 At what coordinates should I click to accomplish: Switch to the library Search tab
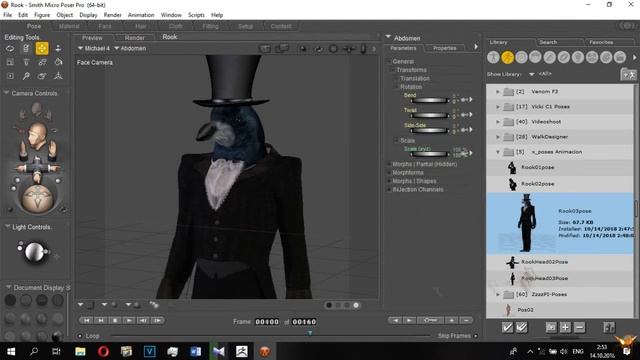[x=548, y=42]
